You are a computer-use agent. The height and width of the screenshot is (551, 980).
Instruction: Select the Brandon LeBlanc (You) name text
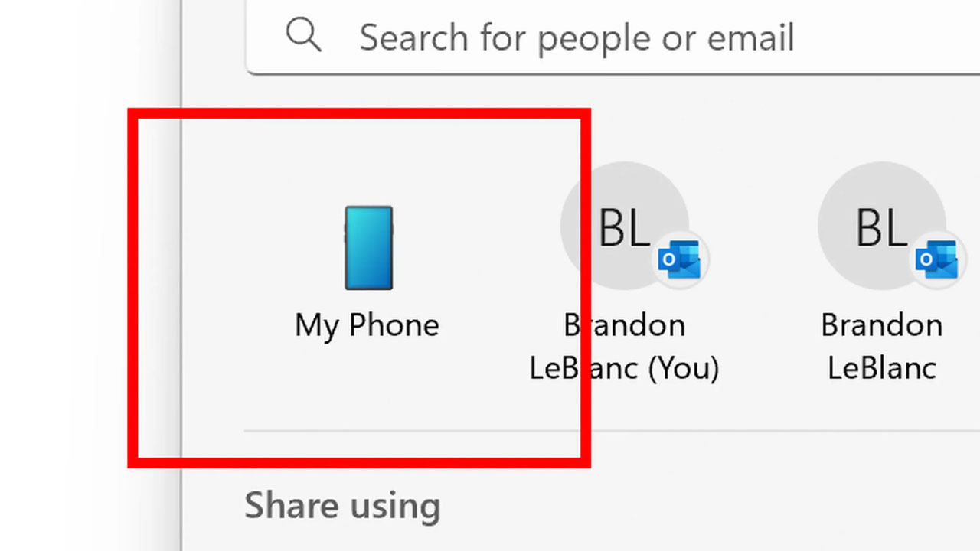pyautogui.click(x=625, y=347)
